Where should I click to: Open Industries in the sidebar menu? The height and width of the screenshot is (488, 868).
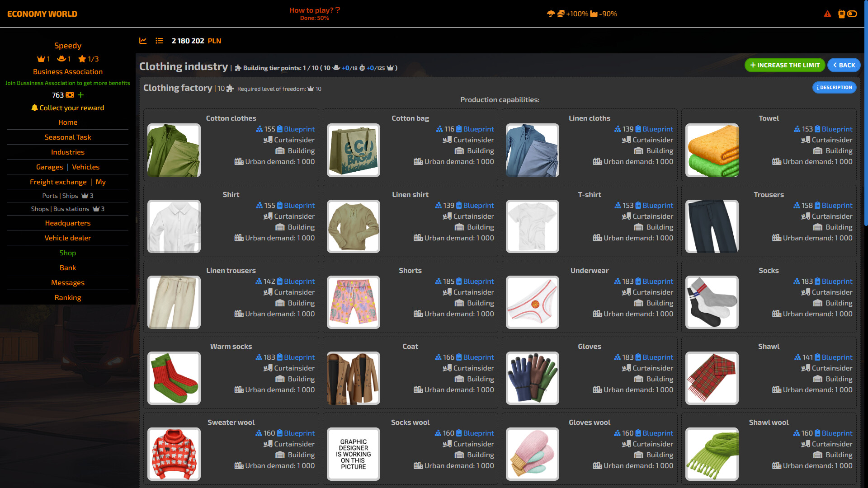tap(68, 152)
